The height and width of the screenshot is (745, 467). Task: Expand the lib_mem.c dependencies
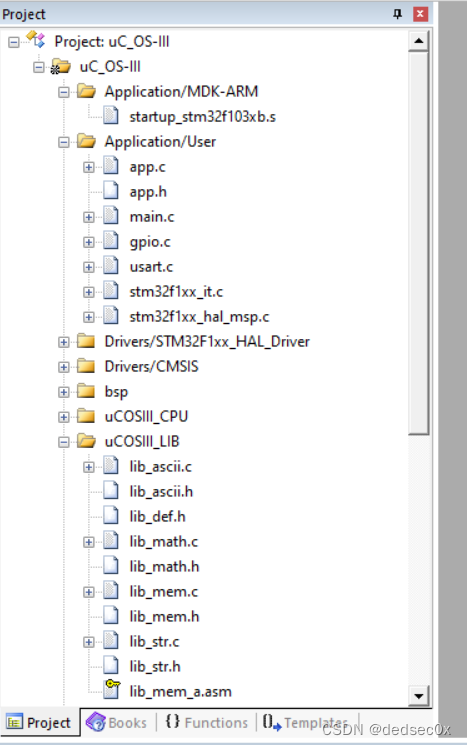[x=89, y=592]
